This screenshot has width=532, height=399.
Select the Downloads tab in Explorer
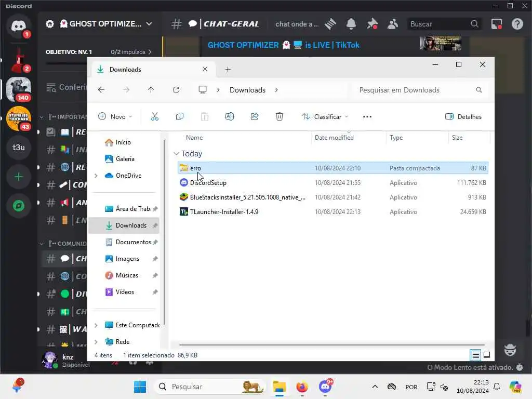coord(153,70)
